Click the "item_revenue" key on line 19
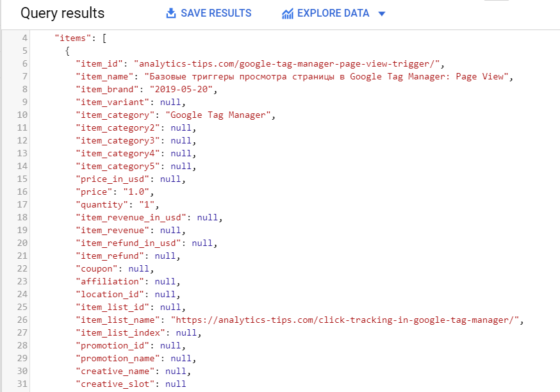 (112, 231)
